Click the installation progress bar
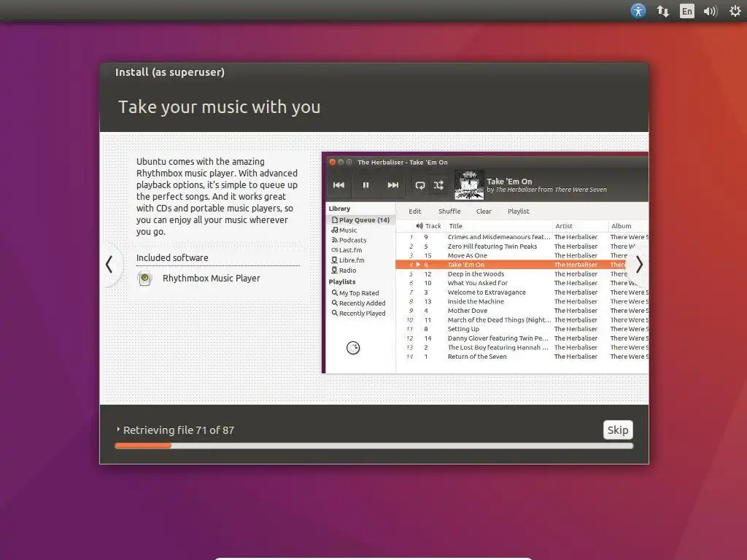Image resolution: width=747 pixels, height=560 pixels. 374,446
